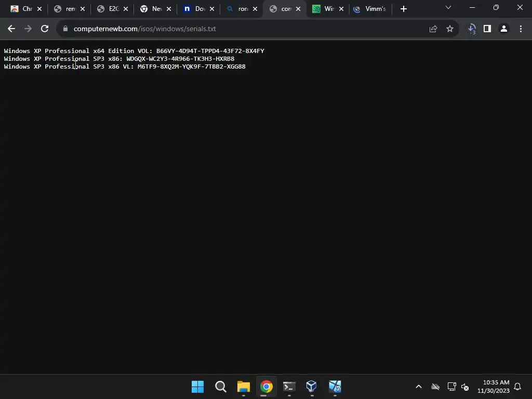
Task: Close the 'E2C' tab
Action: pos(126,9)
